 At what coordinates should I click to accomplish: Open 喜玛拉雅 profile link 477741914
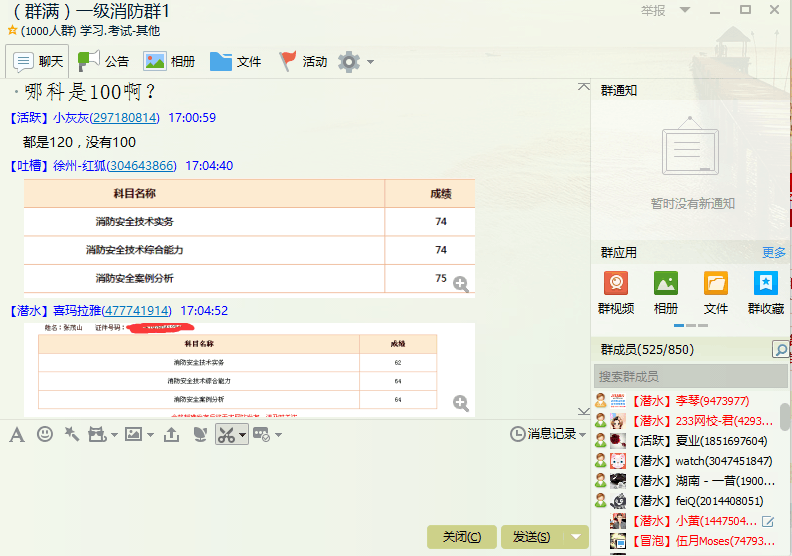pos(136,311)
